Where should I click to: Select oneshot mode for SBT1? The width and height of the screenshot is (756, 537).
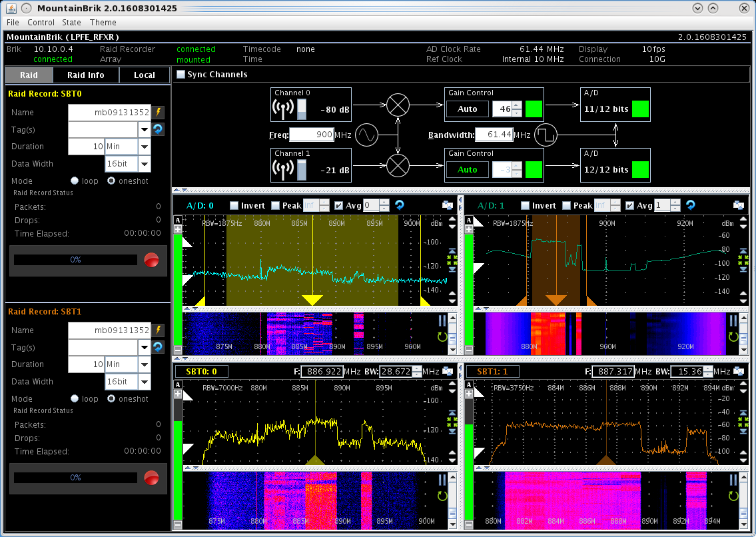111,398
